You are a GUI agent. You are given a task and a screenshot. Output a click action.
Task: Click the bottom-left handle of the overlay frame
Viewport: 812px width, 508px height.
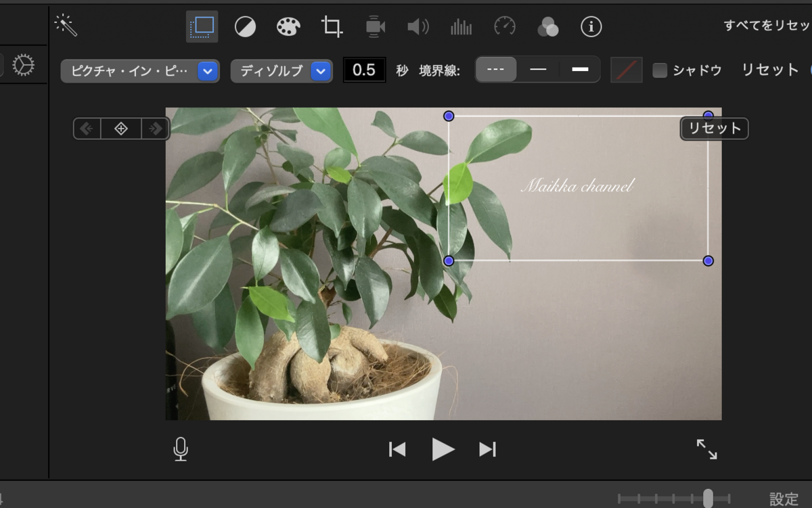point(449,260)
